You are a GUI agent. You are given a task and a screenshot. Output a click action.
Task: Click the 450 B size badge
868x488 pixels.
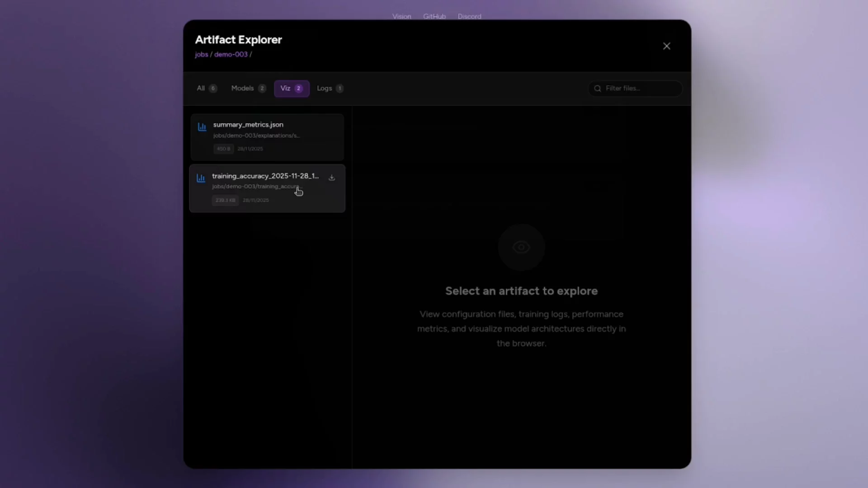coord(223,149)
